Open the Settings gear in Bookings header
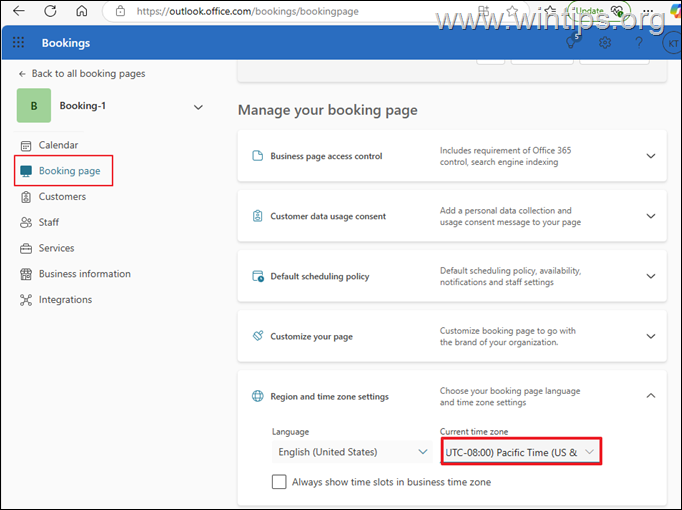682x510 pixels. (x=605, y=43)
